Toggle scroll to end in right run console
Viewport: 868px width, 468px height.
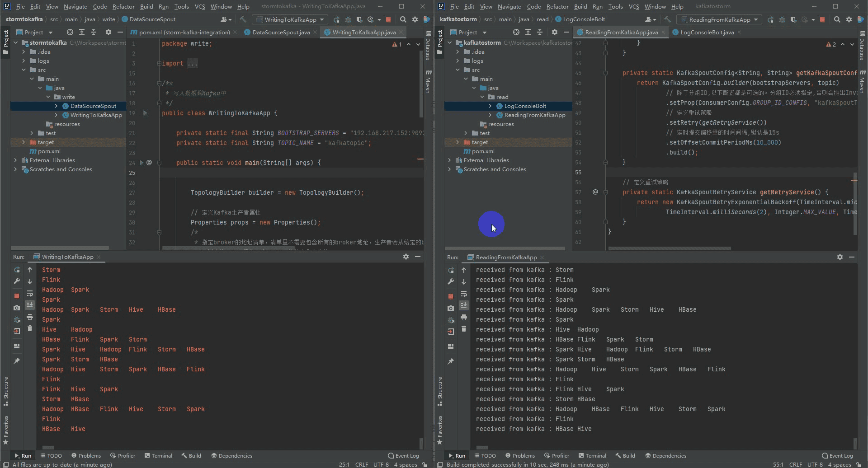pyautogui.click(x=464, y=305)
